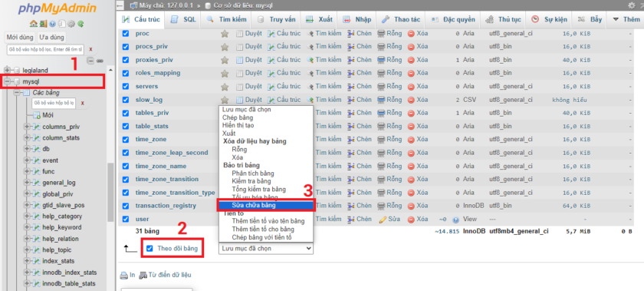The height and width of the screenshot is (291, 644).
Task: Switch to the SQL tab
Action: (x=183, y=19)
